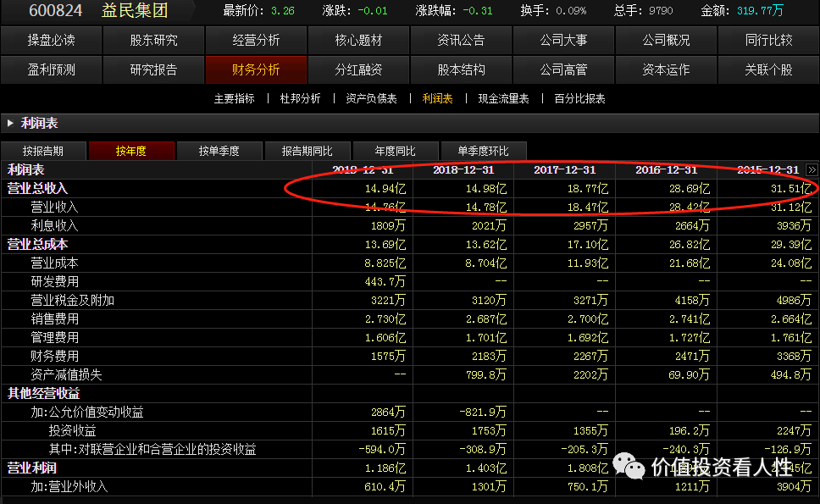820x504 pixels.
Task: Open the 股东研究 tab
Action: (153, 41)
